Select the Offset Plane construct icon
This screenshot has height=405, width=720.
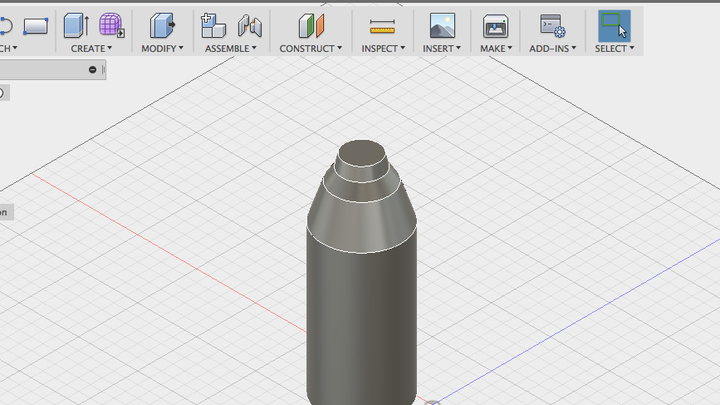click(311, 25)
